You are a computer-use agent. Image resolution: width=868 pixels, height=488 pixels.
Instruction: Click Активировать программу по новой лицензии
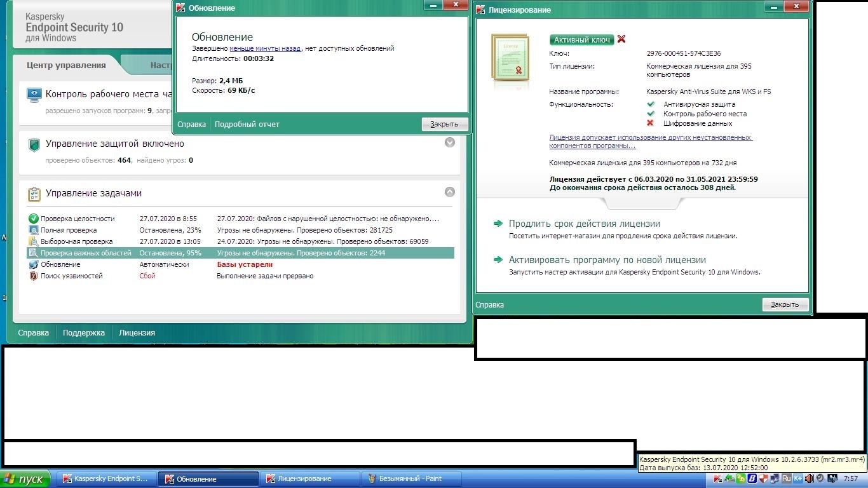[607, 260]
